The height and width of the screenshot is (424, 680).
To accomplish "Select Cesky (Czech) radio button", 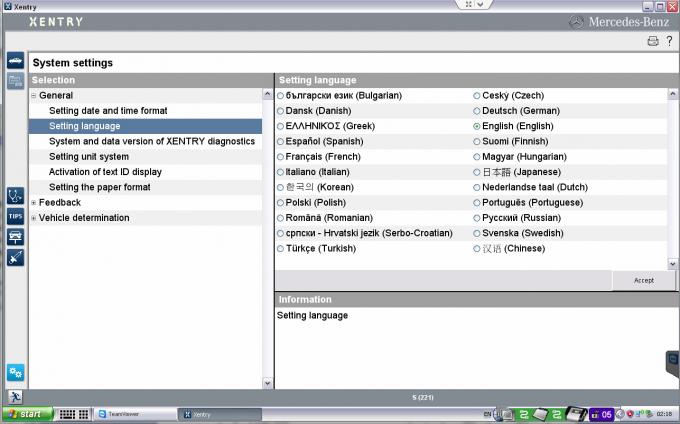I will click(477, 96).
